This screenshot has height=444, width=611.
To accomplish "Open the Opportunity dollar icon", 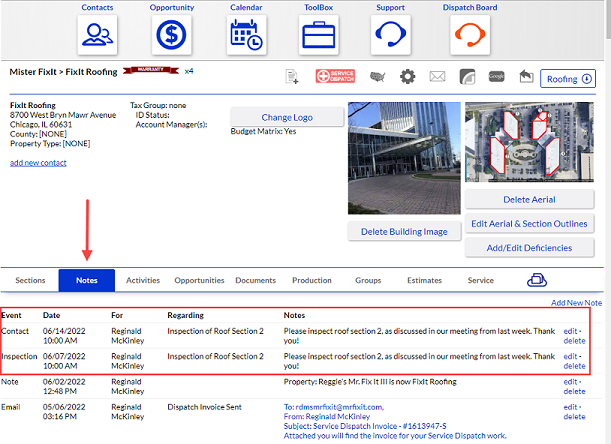I will click(171, 35).
